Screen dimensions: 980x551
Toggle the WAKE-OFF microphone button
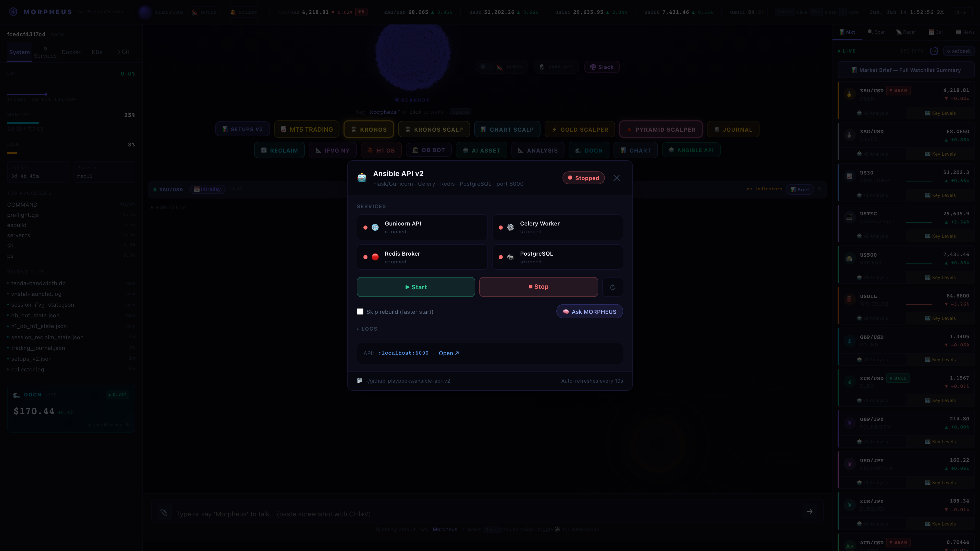(x=556, y=67)
